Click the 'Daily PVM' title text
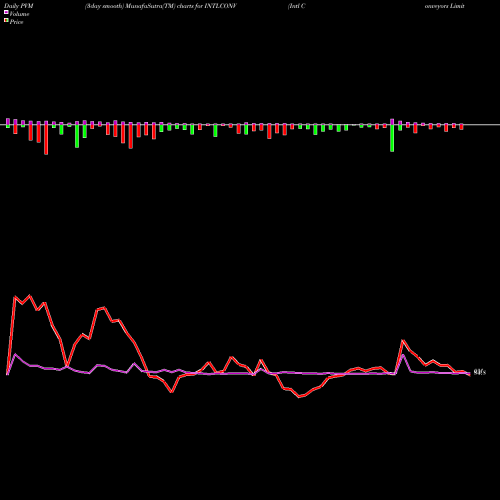The image size is (500, 500). point(19,6)
